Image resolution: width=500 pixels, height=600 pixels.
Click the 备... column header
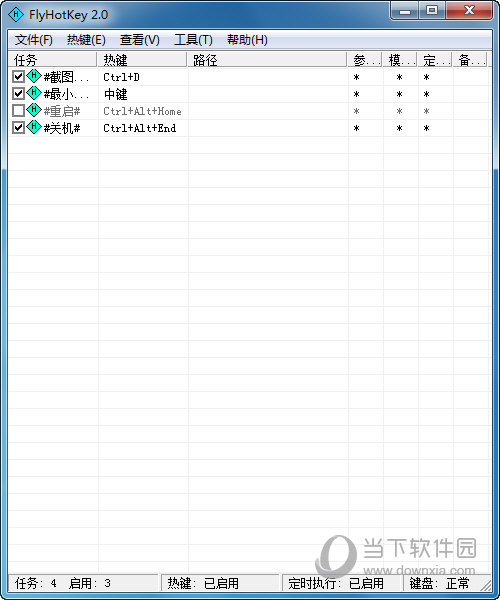pos(470,60)
